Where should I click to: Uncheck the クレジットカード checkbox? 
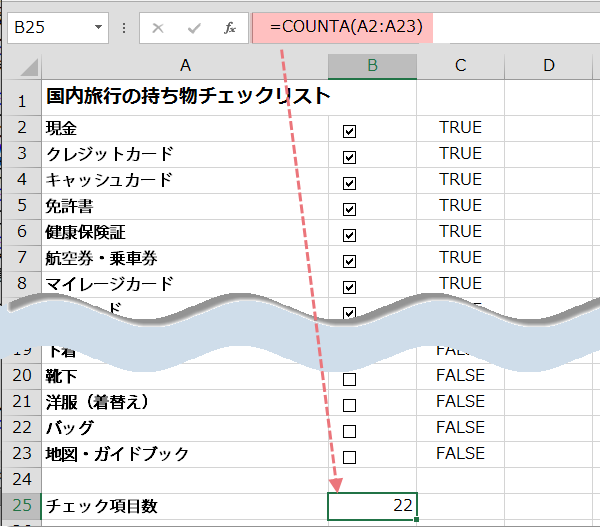coord(349,157)
